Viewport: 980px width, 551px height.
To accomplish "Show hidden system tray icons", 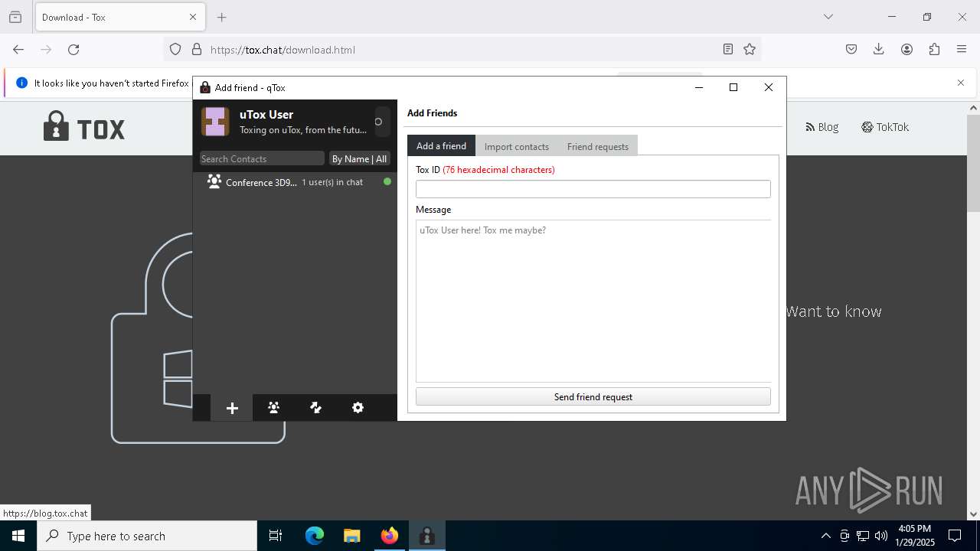I will [825, 536].
